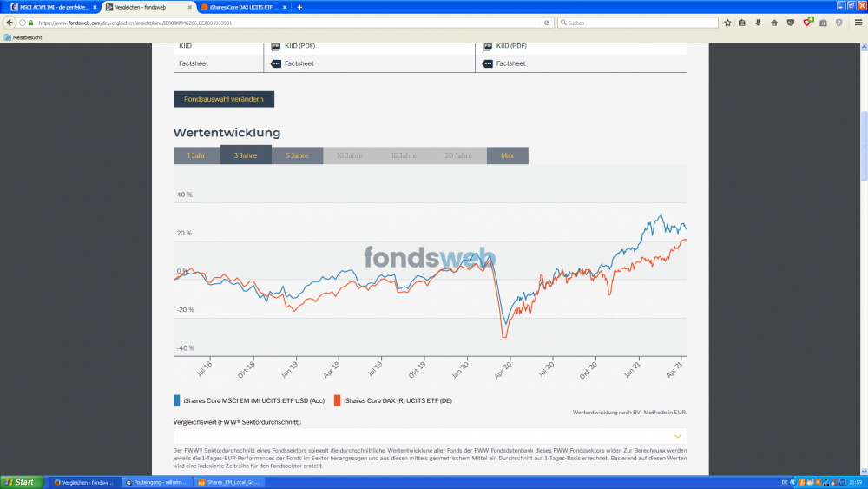The image size is (868, 489).
Task: Open new tab with plus icon
Action: point(299,7)
